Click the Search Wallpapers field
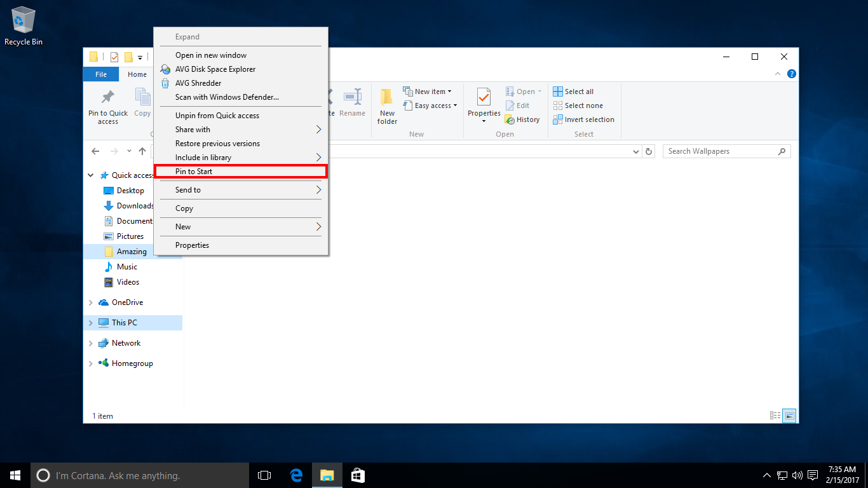 pyautogui.click(x=720, y=151)
